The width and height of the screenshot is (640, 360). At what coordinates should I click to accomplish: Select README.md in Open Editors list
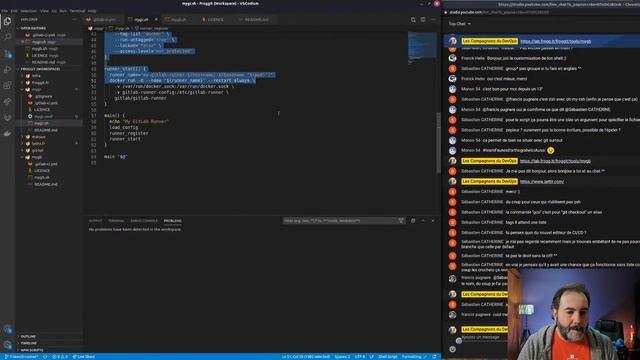click(x=46, y=62)
